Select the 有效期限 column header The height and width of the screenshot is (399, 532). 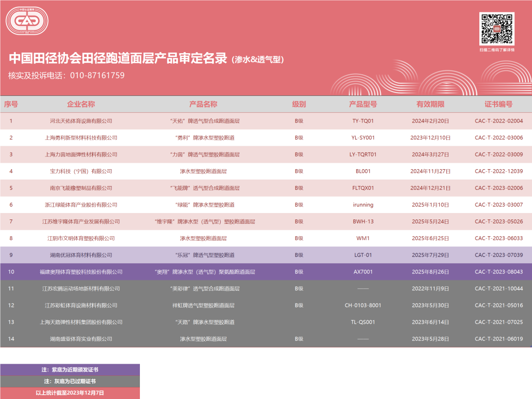430,104
